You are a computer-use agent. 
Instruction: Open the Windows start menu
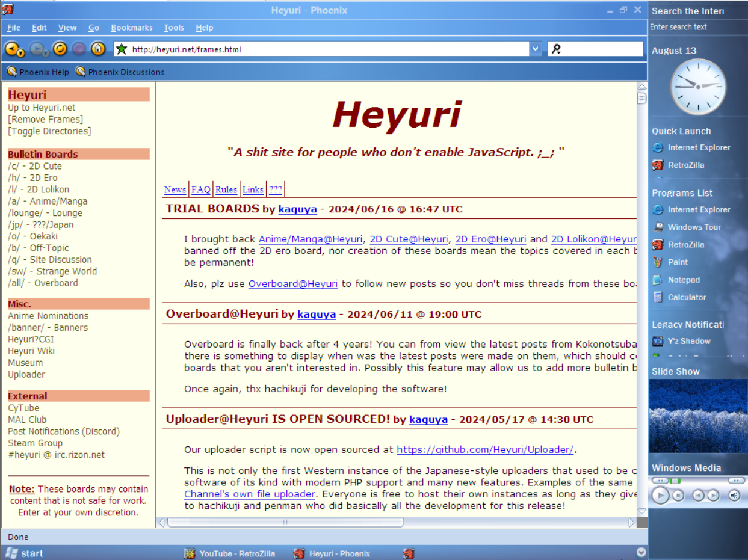[x=24, y=553]
